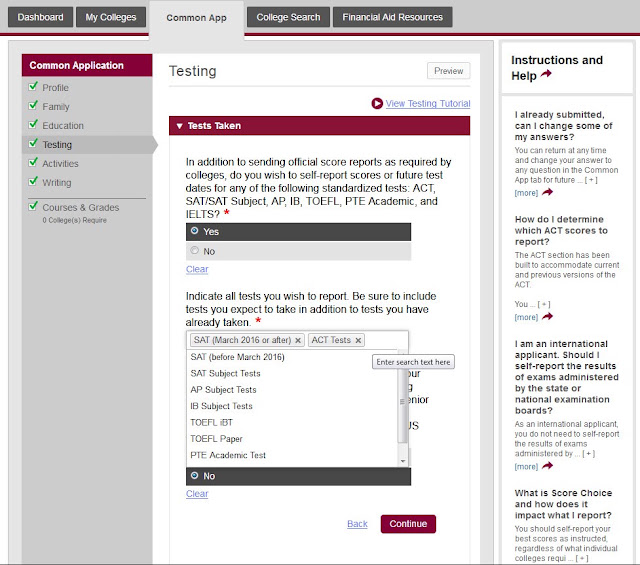This screenshot has height=565, width=640.
Task: Expand [+] in change answers help text
Action: (591, 180)
